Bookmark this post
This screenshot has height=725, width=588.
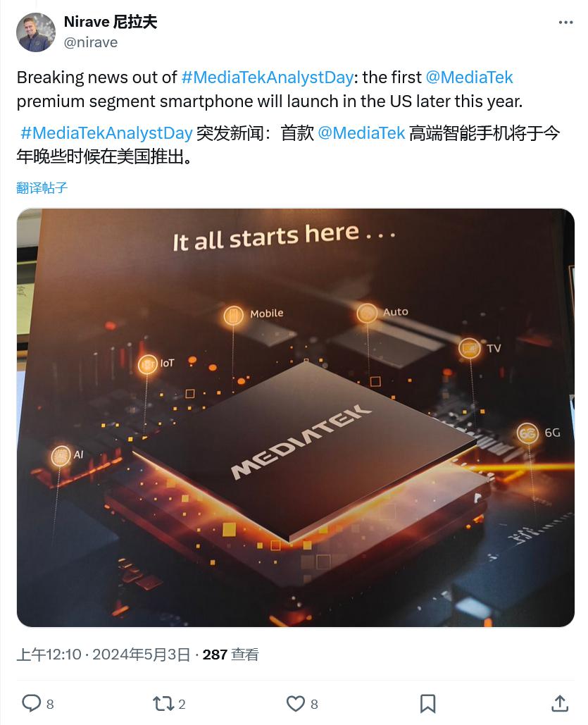coord(427,704)
